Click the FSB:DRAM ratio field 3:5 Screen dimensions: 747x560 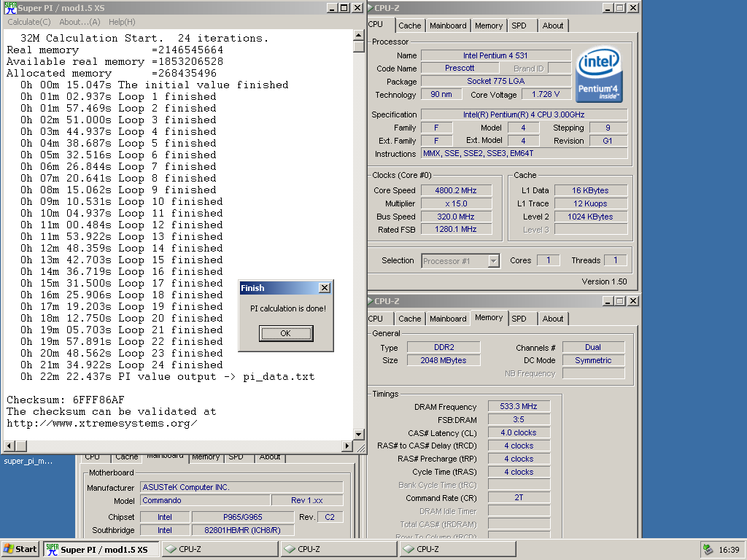pos(519,419)
